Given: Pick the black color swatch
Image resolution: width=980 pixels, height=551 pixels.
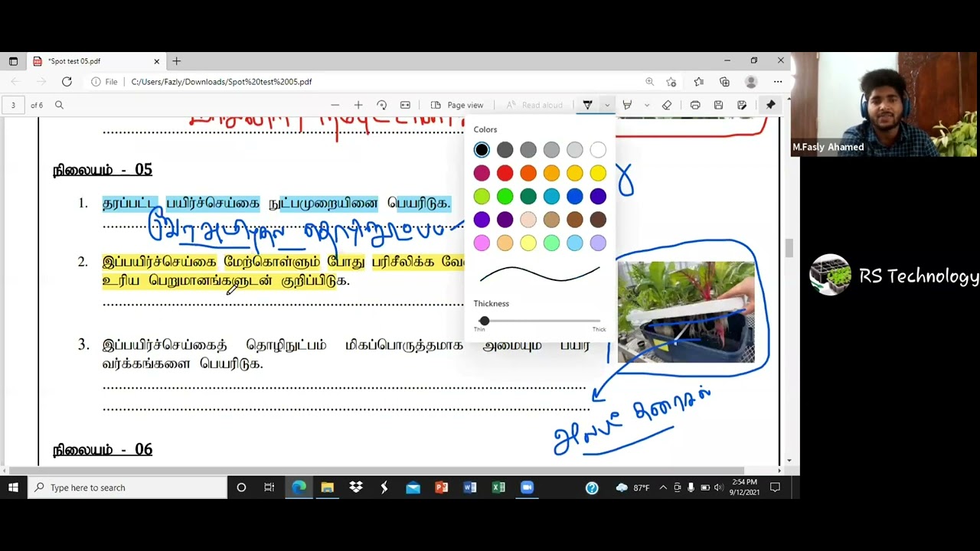Looking at the screenshot, I should [x=482, y=150].
